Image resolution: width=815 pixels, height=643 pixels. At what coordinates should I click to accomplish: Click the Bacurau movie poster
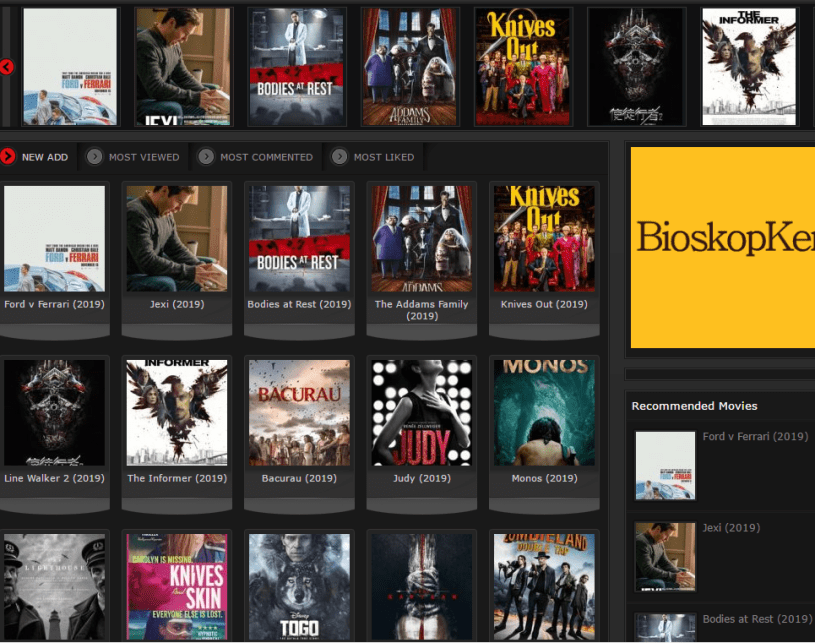299,412
